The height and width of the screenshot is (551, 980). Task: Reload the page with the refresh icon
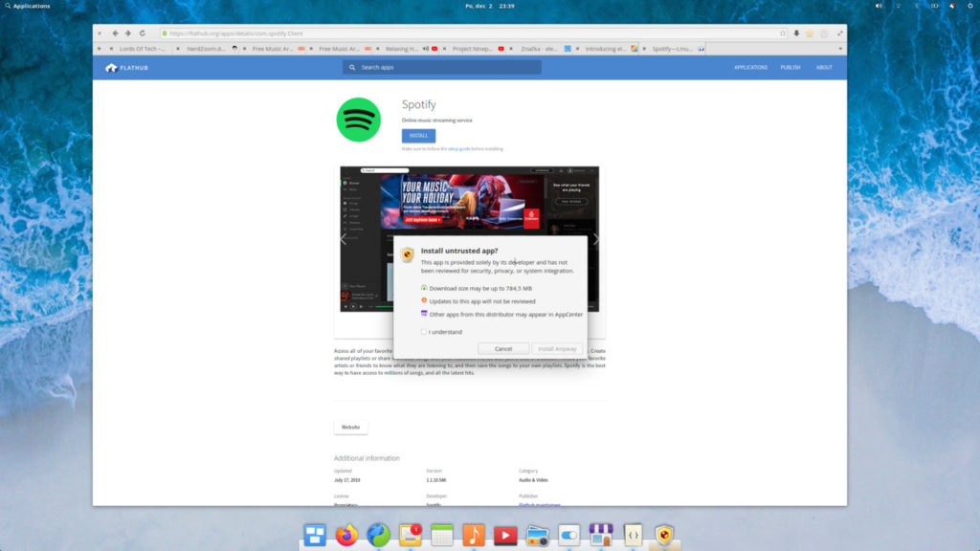click(x=143, y=33)
